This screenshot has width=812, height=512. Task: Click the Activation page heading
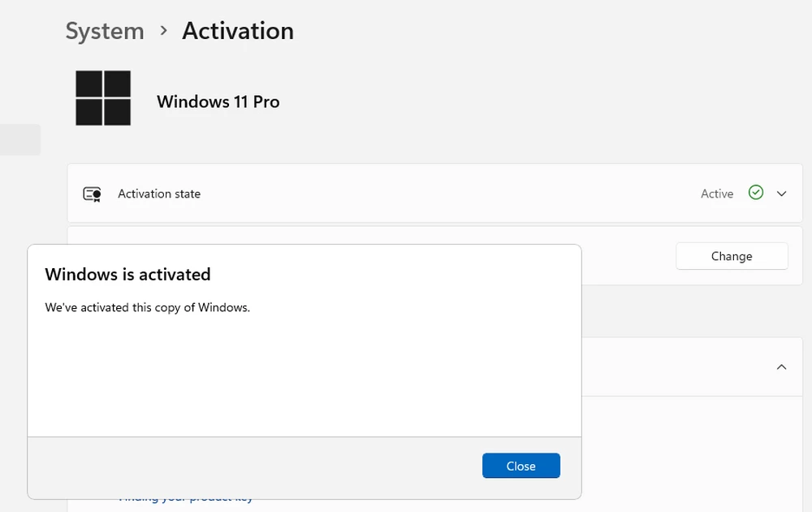tap(238, 31)
